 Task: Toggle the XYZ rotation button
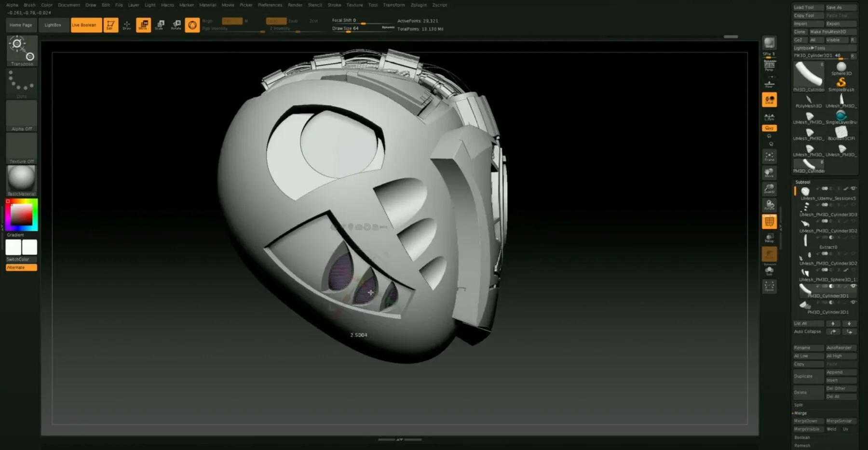(769, 128)
